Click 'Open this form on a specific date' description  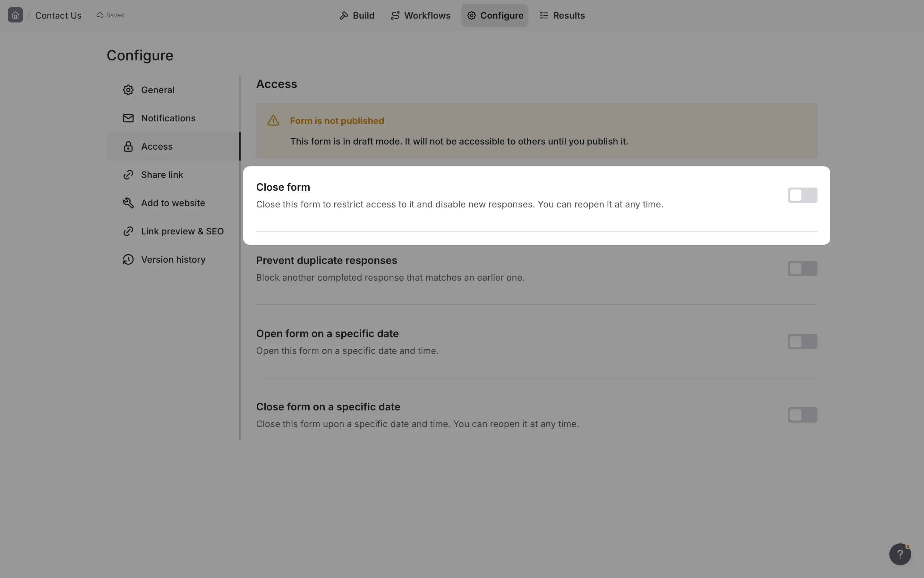click(347, 351)
